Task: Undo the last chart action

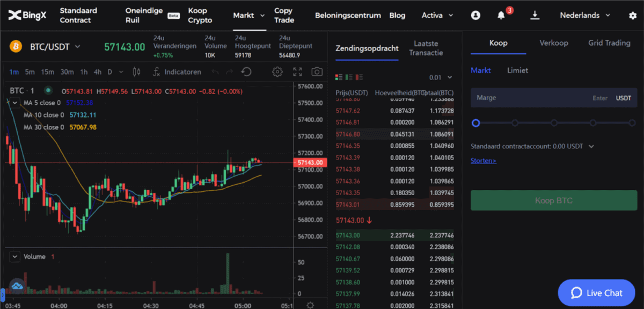Action: 216,71
